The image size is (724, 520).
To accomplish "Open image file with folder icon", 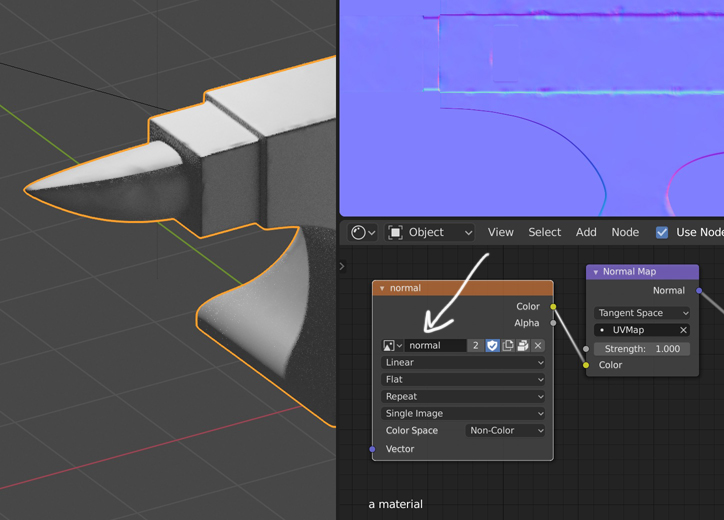I will click(x=523, y=345).
